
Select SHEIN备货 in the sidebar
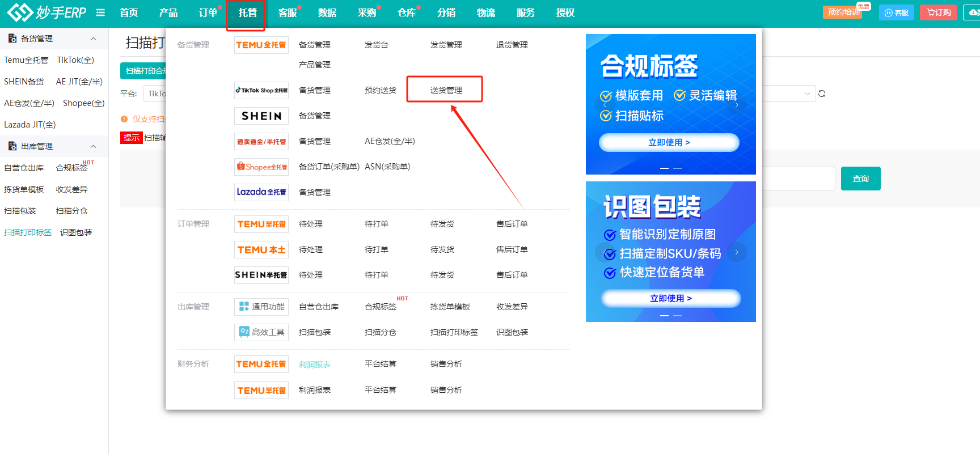[24, 82]
